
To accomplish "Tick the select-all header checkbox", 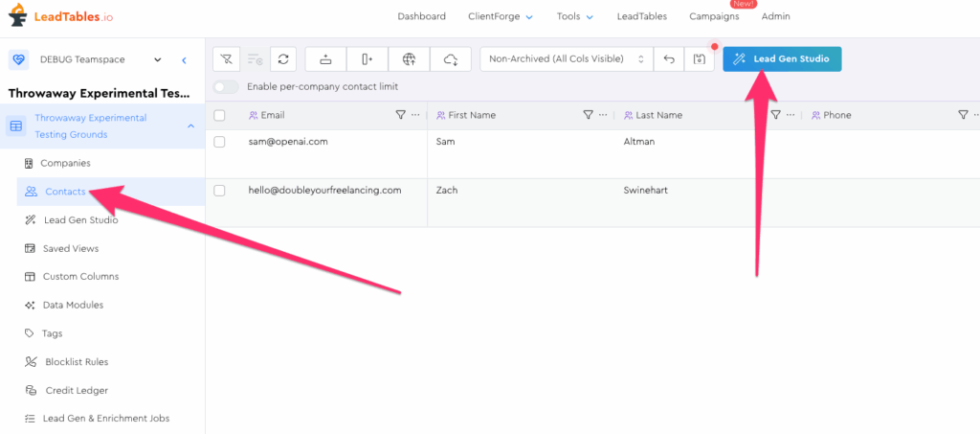I will tap(219, 115).
